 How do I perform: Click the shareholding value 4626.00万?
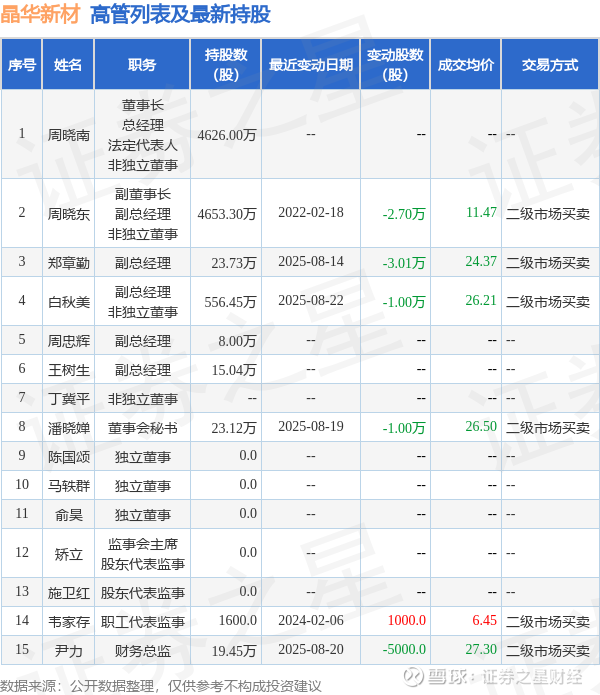point(227,135)
